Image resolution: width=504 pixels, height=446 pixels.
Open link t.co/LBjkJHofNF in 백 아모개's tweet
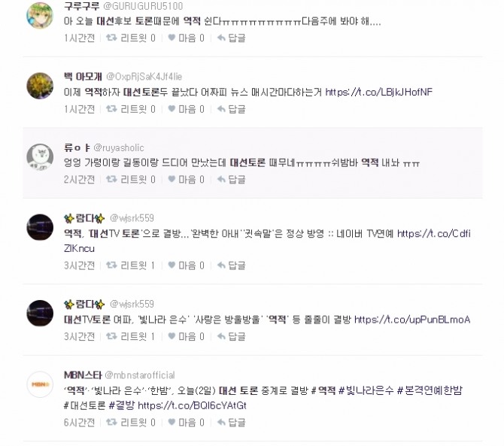378,93
